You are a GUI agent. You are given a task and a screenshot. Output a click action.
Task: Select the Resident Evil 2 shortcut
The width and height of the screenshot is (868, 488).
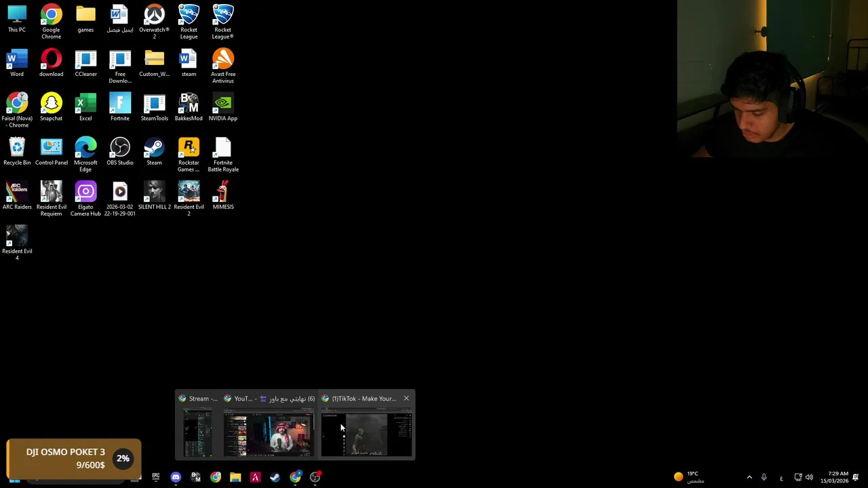point(189,199)
